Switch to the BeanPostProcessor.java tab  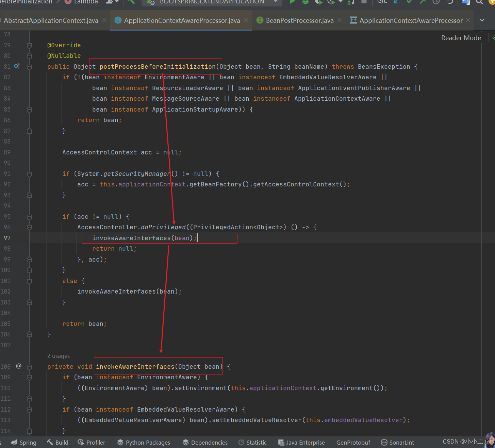tap(299, 20)
